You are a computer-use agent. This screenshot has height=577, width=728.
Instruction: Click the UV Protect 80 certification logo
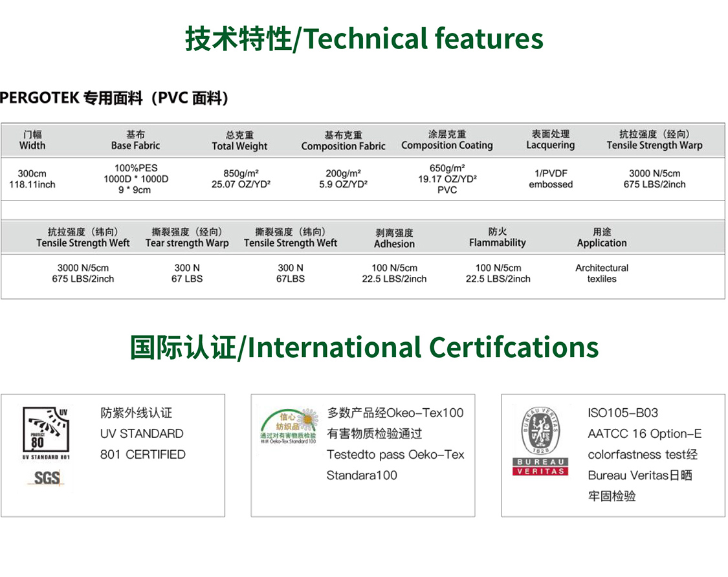(x=46, y=431)
